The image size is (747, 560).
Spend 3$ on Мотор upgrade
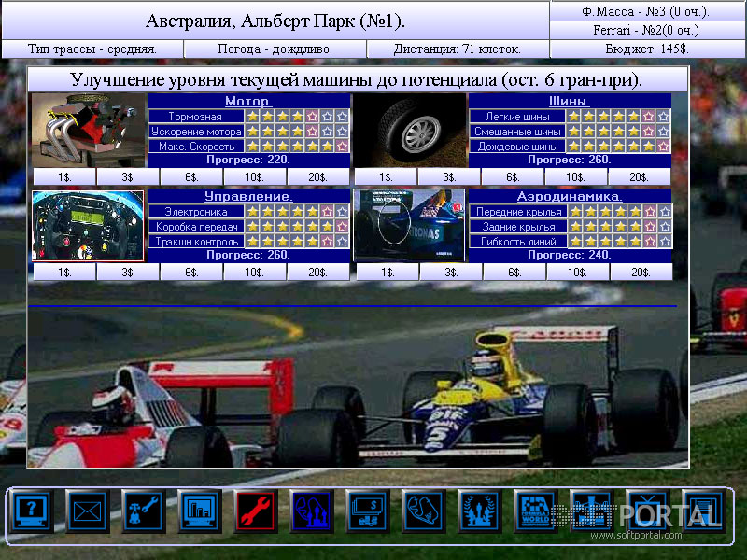128,177
